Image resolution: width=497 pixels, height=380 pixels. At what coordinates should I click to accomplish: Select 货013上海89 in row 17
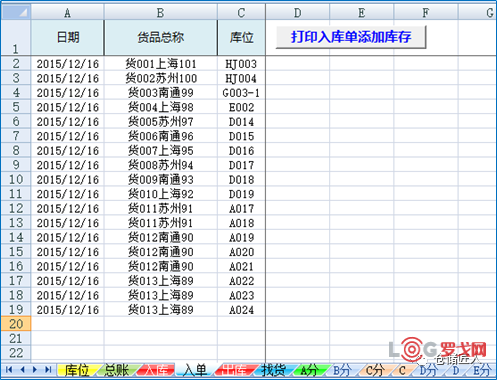(161, 281)
